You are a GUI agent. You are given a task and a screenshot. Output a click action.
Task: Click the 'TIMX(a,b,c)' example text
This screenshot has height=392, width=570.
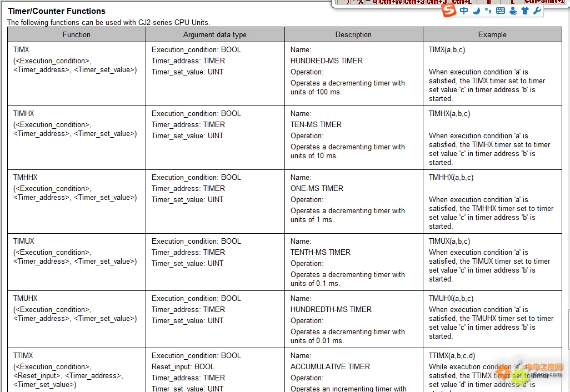click(447, 49)
